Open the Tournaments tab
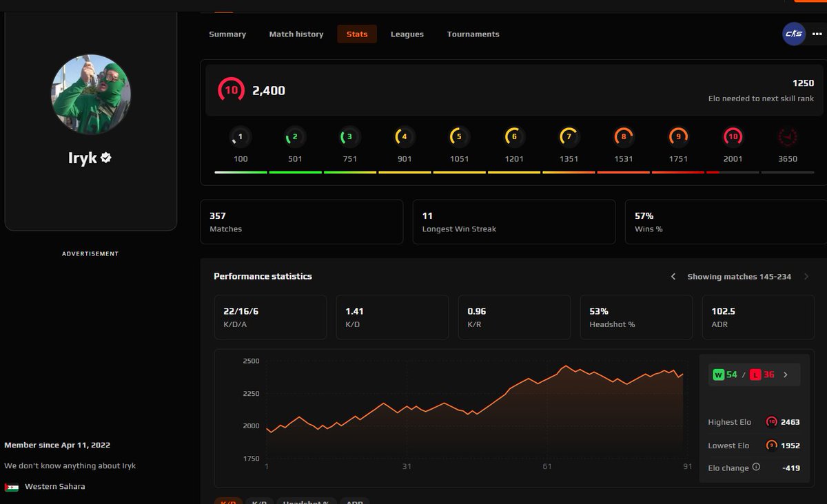This screenshot has height=504, width=827. 473,34
